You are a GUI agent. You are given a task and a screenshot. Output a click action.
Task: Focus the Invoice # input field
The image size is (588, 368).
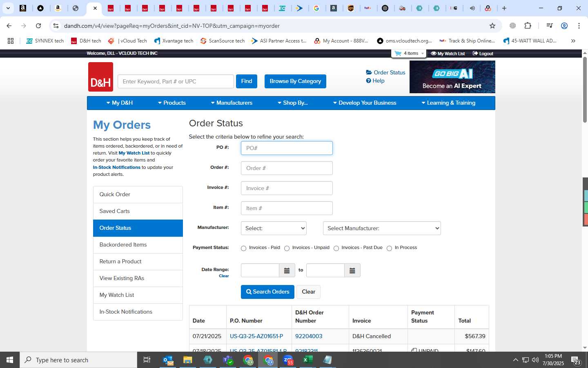point(287,188)
